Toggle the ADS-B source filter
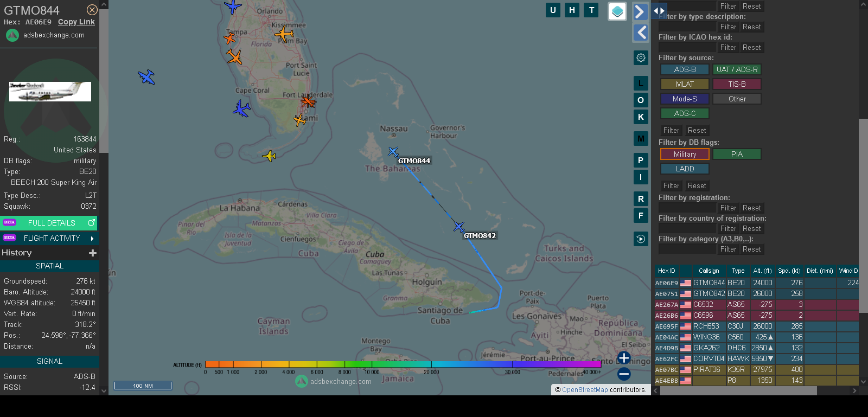Image resolution: width=868 pixels, height=417 pixels. [x=685, y=69]
